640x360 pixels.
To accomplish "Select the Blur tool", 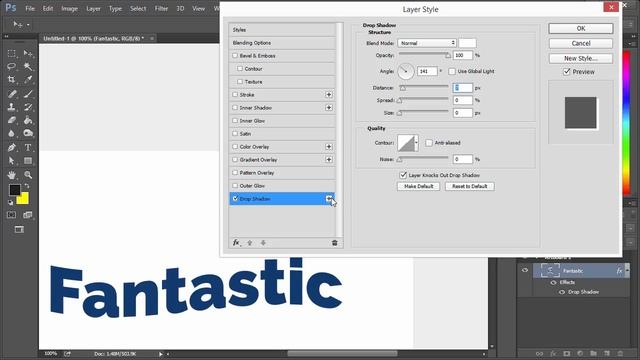I will (x=11, y=133).
